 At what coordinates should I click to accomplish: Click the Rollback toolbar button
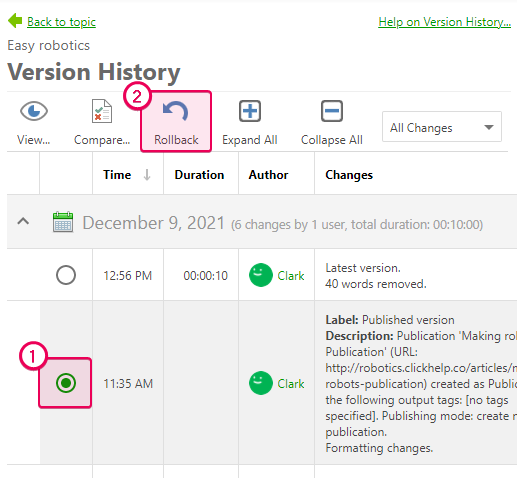pos(176,122)
